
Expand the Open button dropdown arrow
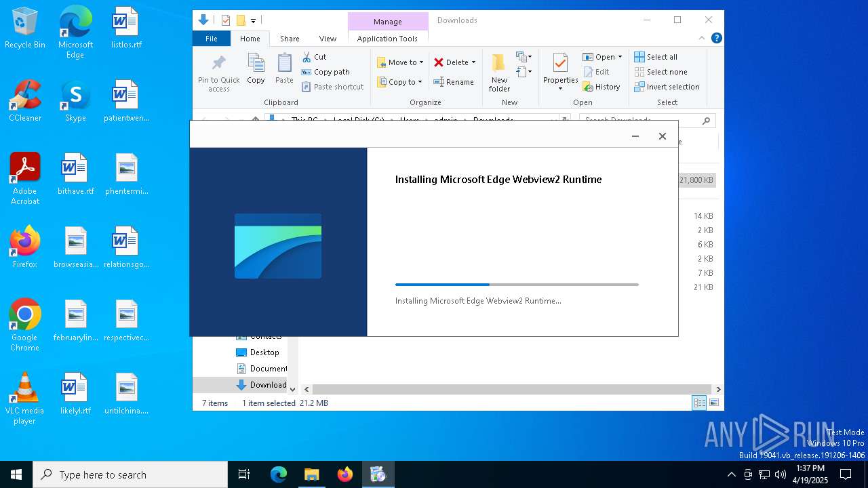coord(620,57)
